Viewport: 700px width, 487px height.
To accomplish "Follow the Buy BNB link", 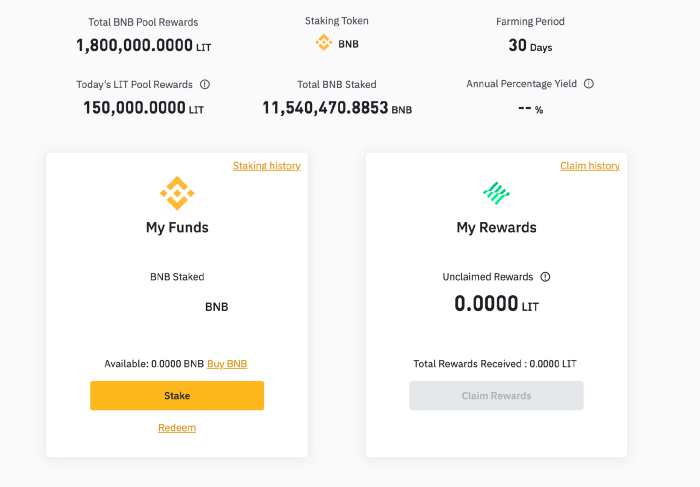I will (x=227, y=364).
